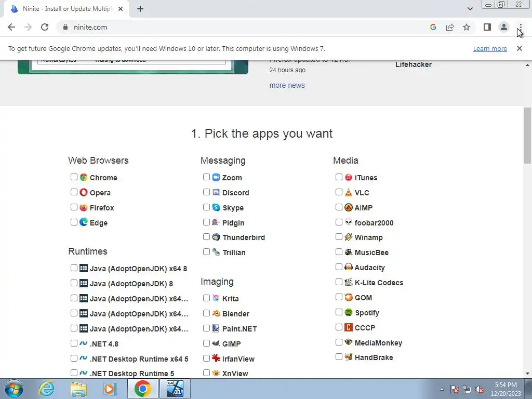The height and width of the screenshot is (399, 532).
Task: Click the page vertical scrollbar thumb
Action: [527, 136]
